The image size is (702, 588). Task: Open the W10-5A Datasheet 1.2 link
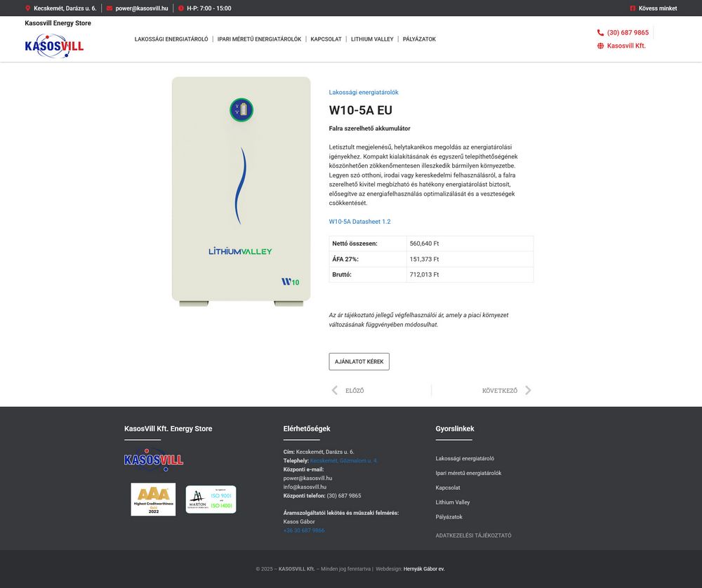(359, 222)
